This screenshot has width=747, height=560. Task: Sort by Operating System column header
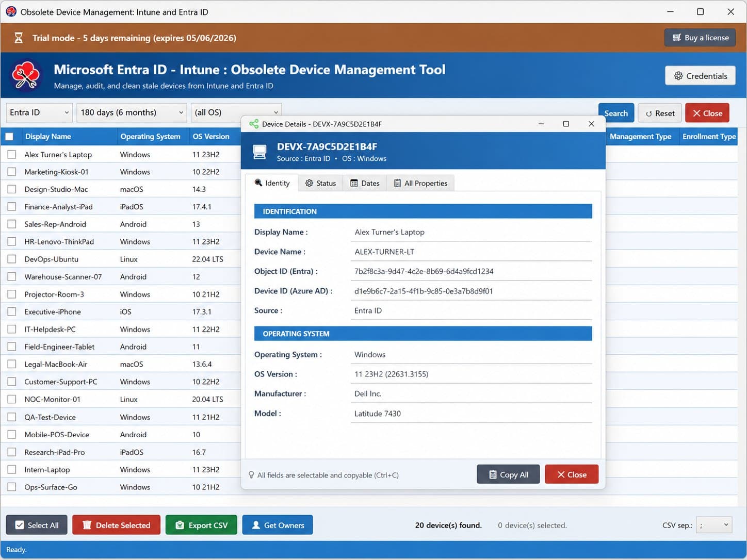153,137
